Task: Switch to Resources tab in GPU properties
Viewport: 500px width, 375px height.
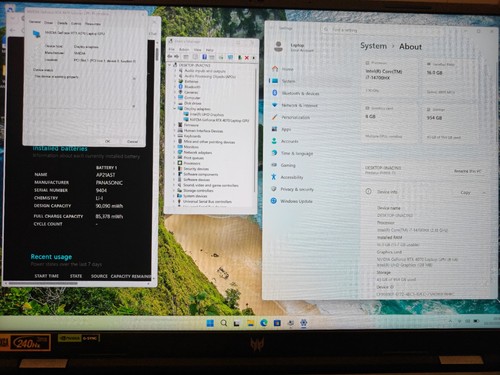Action: 93,24
